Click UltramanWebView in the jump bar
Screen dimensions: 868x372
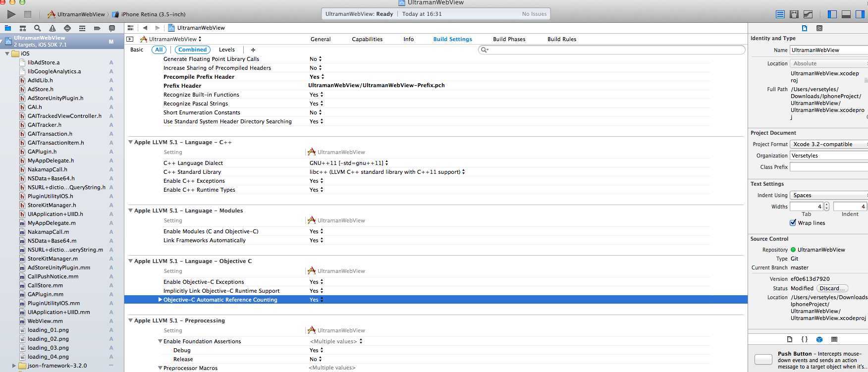[x=196, y=28]
